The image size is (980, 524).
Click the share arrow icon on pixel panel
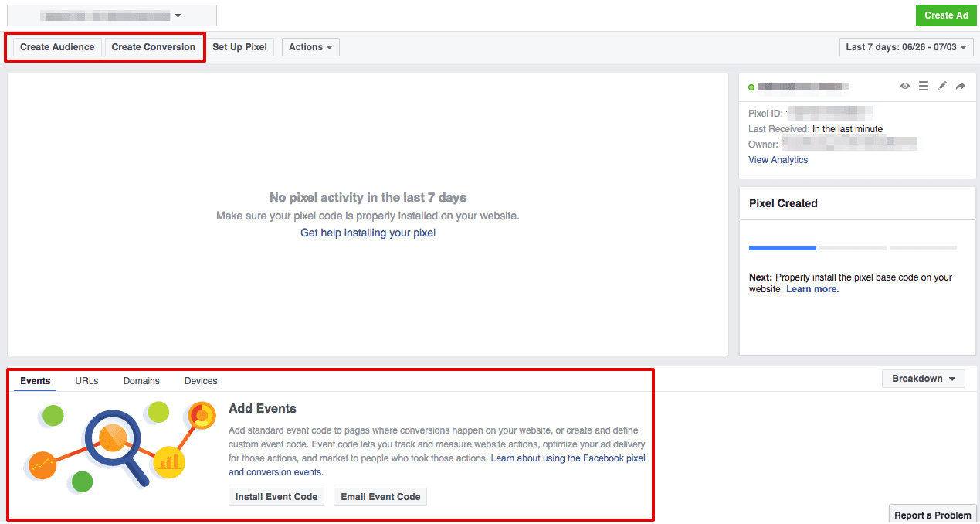961,86
